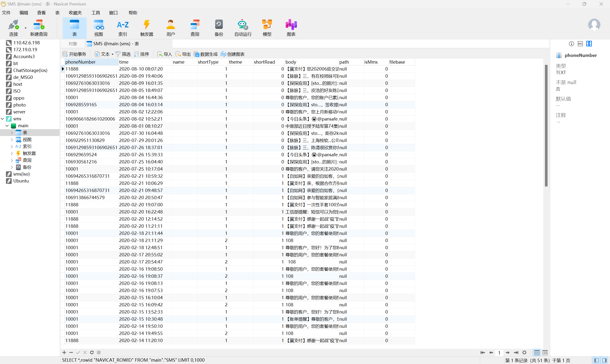610x364 pixels.
Task: Click the user avatar profile icon
Action: pos(594,25)
